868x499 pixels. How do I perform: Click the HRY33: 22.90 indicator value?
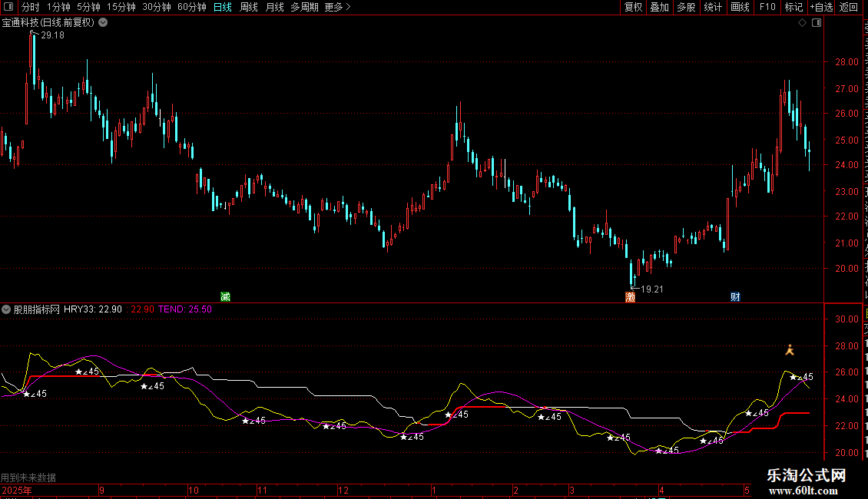(x=93, y=309)
